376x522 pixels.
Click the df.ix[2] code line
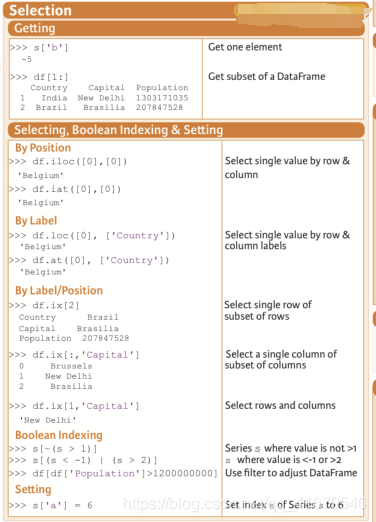click(x=44, y=305)
